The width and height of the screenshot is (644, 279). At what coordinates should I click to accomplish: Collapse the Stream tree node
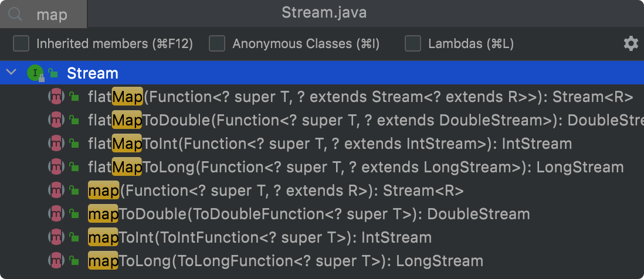(x=12, y=73)
